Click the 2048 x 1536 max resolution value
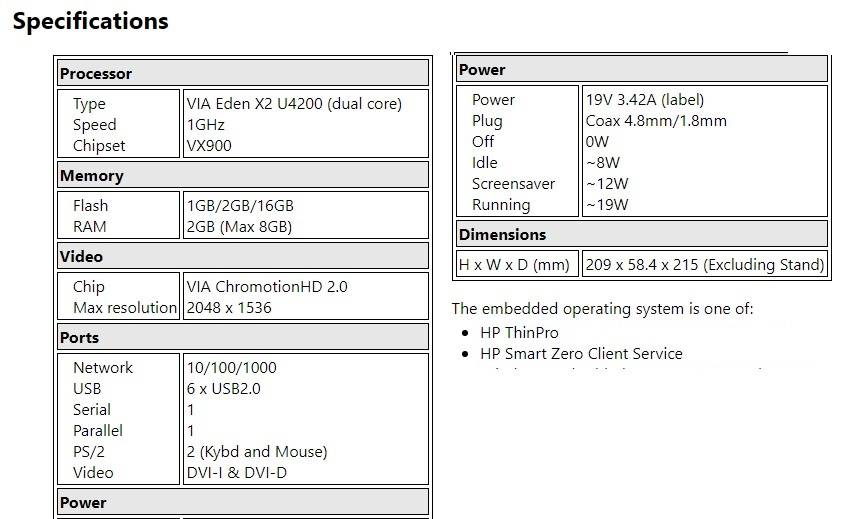This screenshot has height=519, width=843. pyautogui.click(x=229, y=308)
